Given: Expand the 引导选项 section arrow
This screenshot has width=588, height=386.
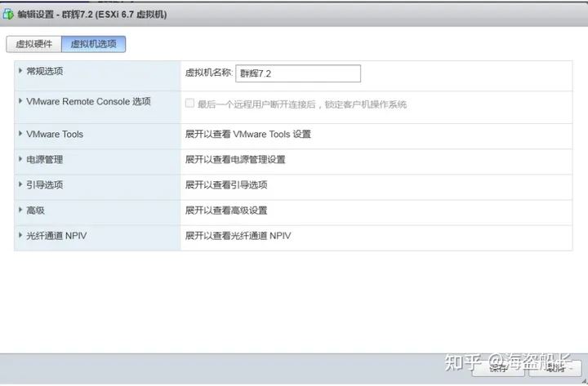Looking at the screenshot, I should (20, 184).
